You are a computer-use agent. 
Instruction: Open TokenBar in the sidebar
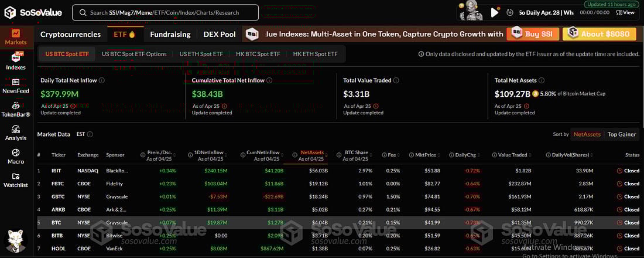point(16,110)
